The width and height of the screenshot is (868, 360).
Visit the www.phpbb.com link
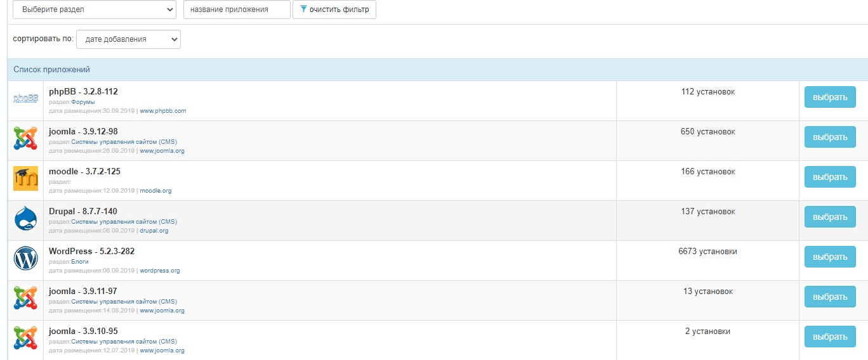(163, 111)
